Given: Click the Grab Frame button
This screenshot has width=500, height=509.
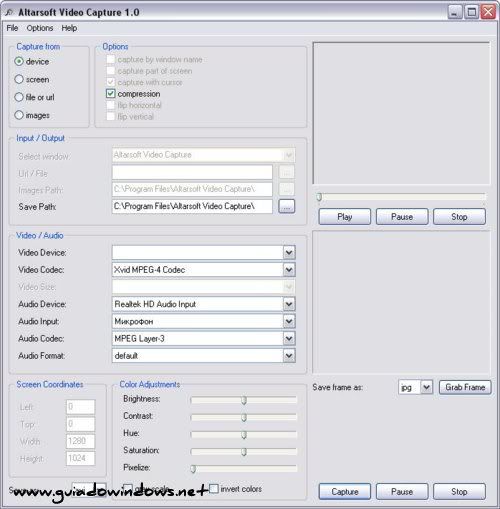Looking at the screenshot, I should click(x=465, y=387).
